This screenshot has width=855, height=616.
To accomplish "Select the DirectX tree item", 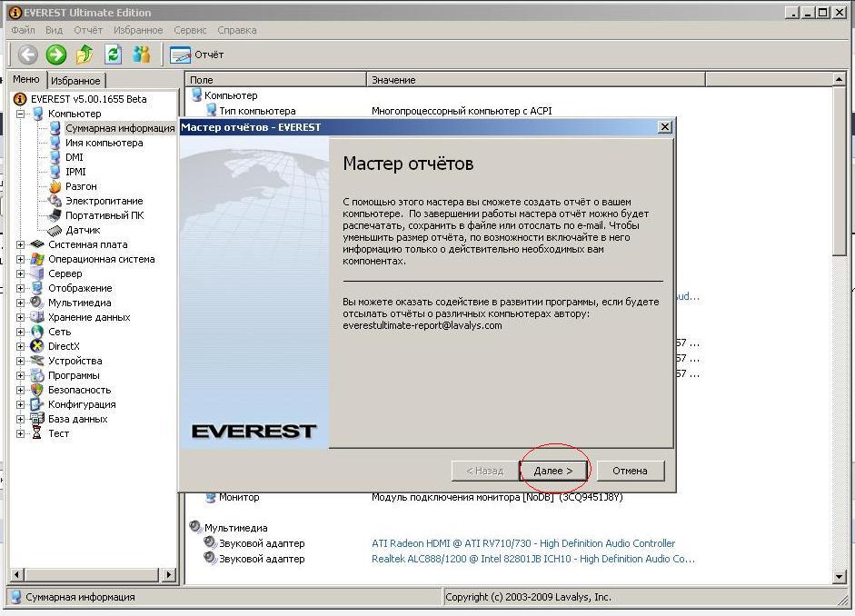I will point(64,346).
